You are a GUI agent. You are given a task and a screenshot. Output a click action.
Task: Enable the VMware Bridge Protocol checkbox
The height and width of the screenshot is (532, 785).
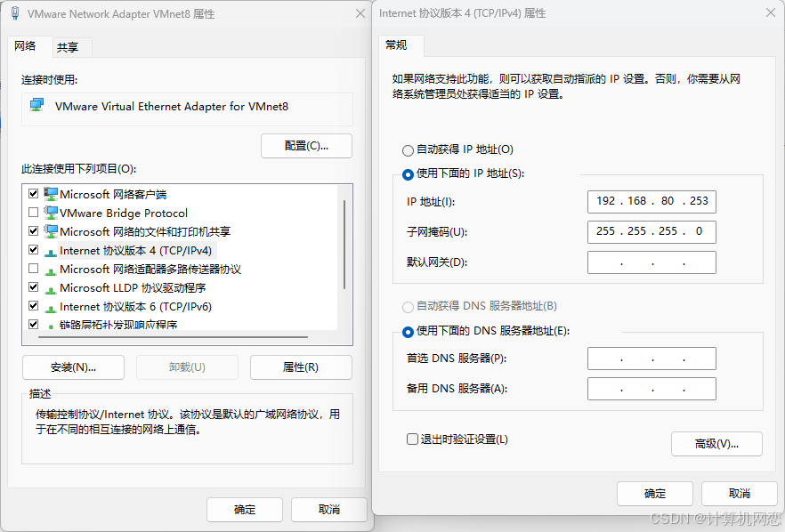34,213
